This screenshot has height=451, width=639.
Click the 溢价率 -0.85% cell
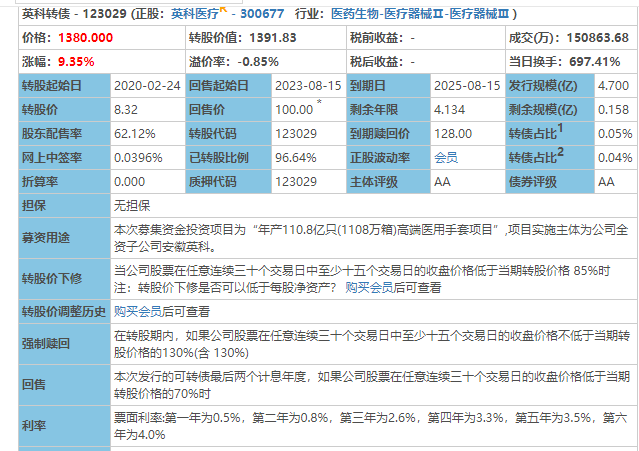pyautogui.click(x=266, y=62)
